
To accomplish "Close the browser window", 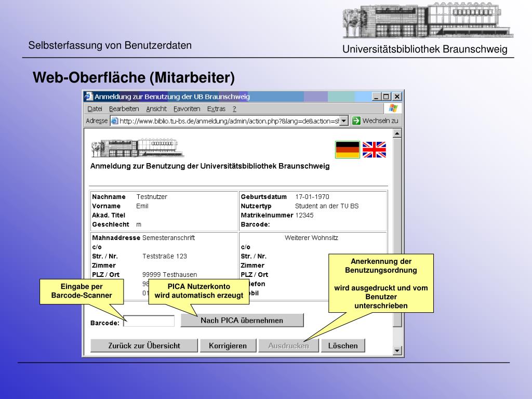I will (397, 96).
